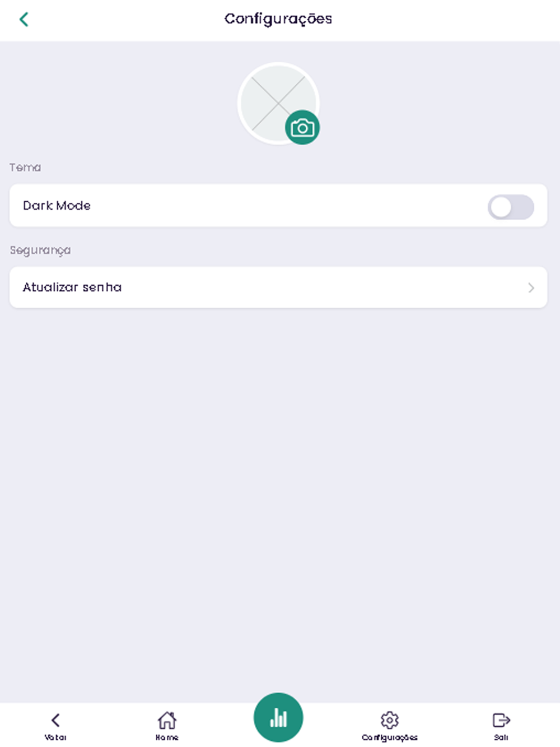Click the Dark Mode label text
This screenshot has width=560, height=747.
point(57,206)
